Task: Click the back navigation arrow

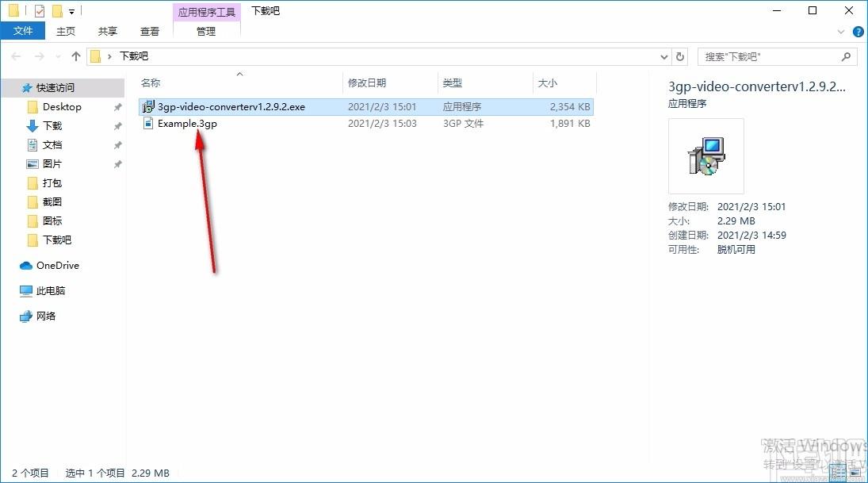Action: click(16, 56)
